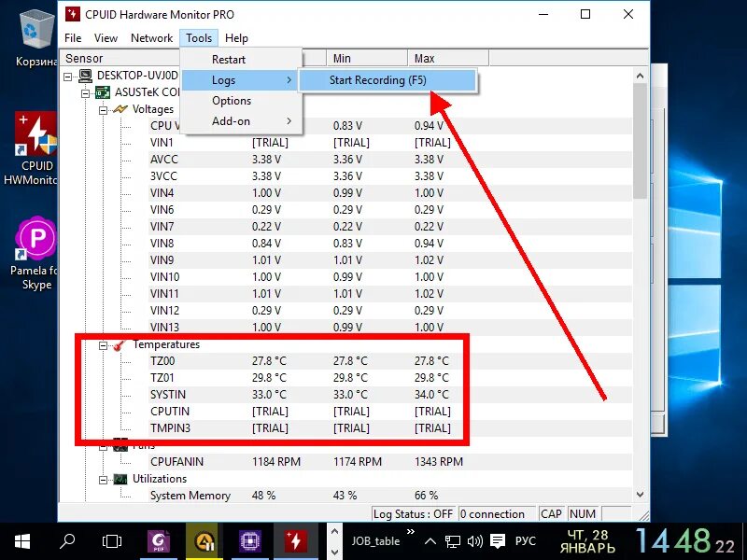Expand JOB_table toolbar double chevron
The width and height of the screenshot is (747, 560).
tap(410, 531)
